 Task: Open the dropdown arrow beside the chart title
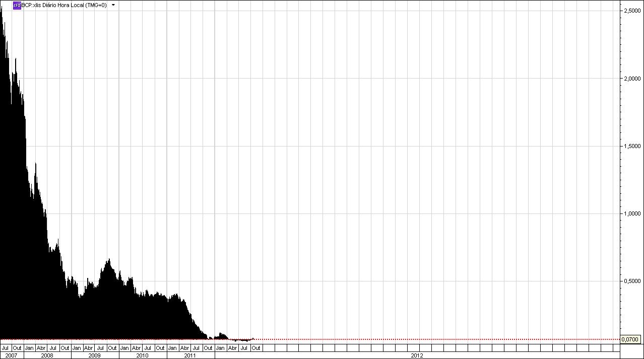(x=113, y=5)
